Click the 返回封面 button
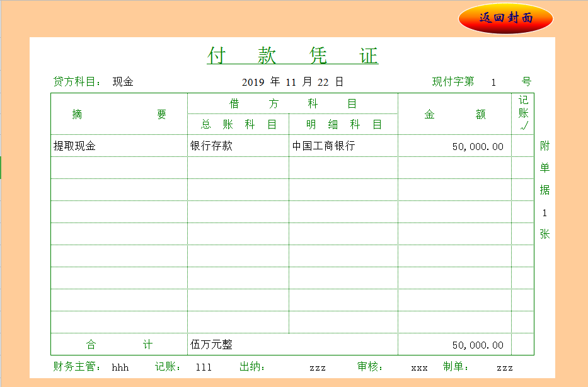The image size is (588, 387). click(505, 18)
